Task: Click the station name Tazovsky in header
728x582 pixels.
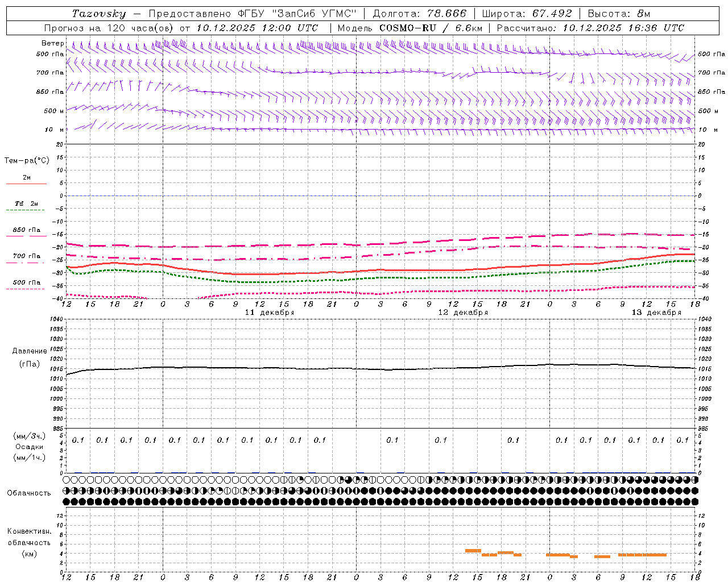Action: pos(98,14)
